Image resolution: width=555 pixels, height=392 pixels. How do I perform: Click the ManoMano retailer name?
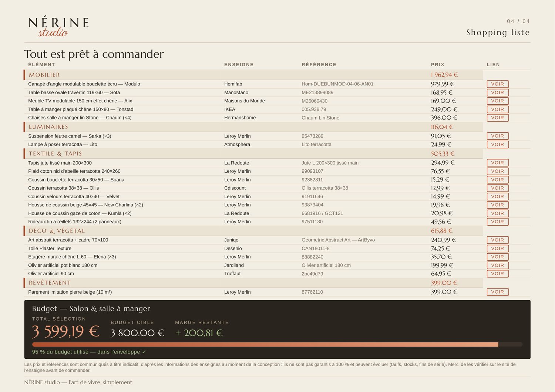point(236,92)
